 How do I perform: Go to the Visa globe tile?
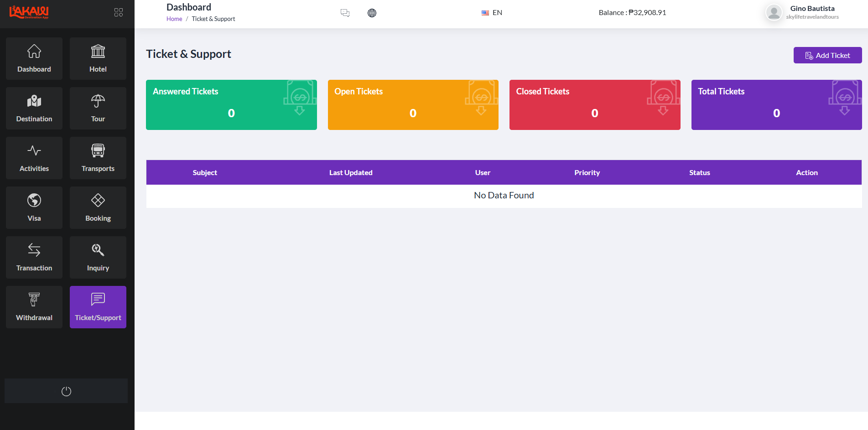[34, 208]
